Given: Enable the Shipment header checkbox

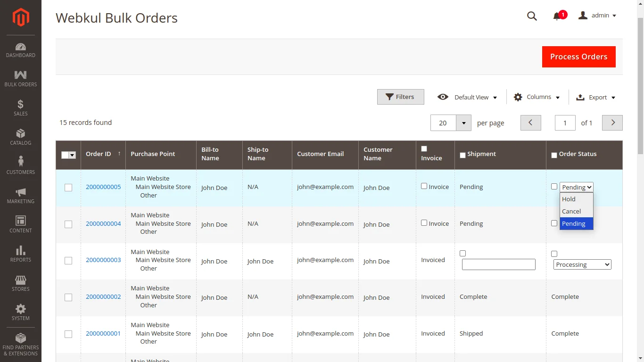Looking at the screenshot, I should 462,155.
